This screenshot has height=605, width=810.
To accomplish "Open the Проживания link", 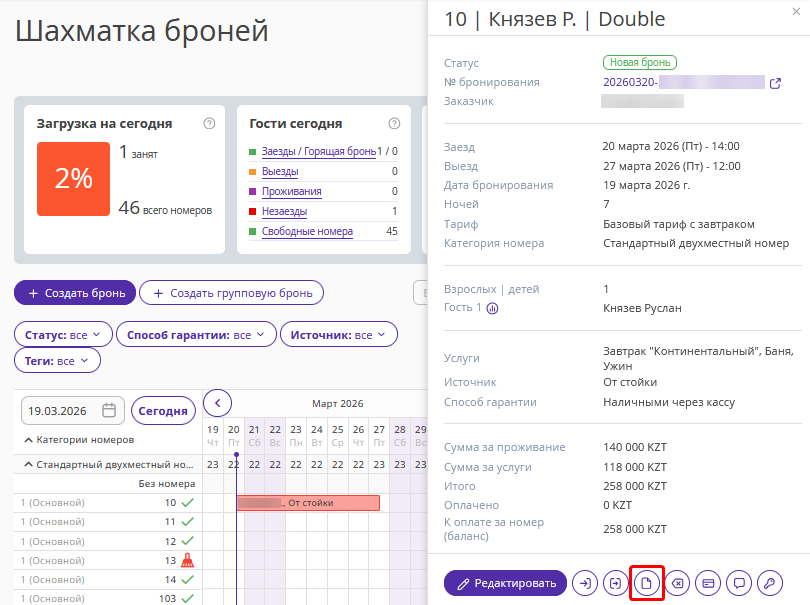I will 291,192.
